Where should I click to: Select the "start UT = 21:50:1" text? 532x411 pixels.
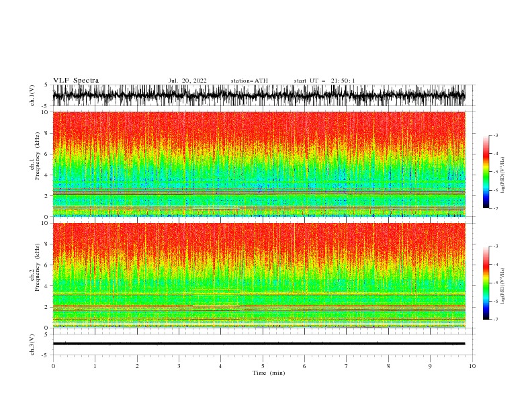click(324, 81)
